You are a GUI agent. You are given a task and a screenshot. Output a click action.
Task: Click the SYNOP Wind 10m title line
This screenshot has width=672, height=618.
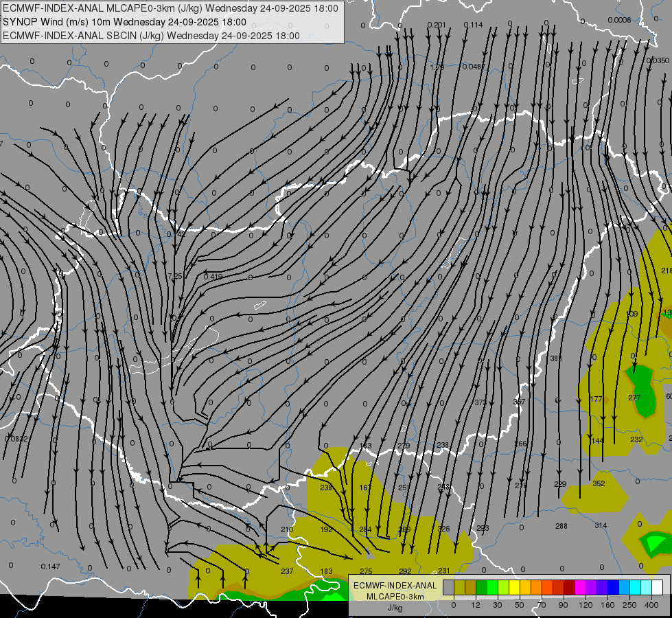tap(124, 22)
